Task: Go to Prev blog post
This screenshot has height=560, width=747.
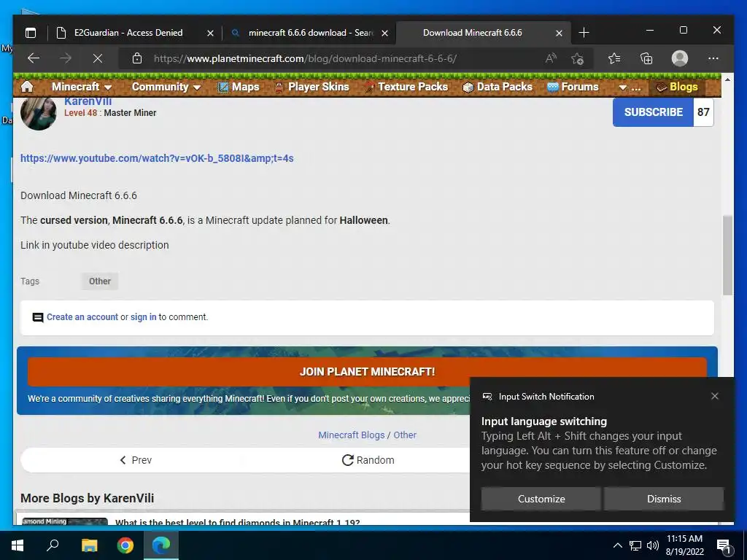Action: 136,460
